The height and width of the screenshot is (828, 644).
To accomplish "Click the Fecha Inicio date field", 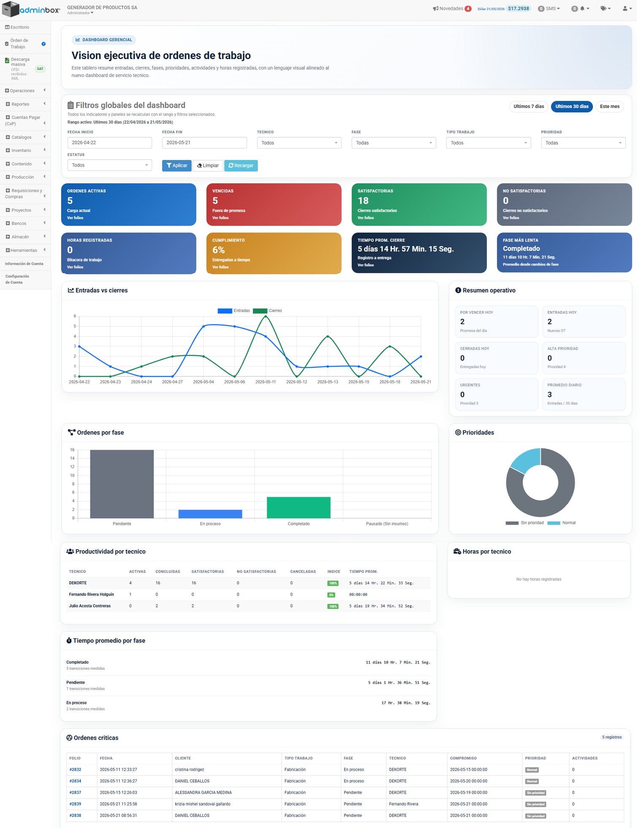I will click(x=109, y=143).
